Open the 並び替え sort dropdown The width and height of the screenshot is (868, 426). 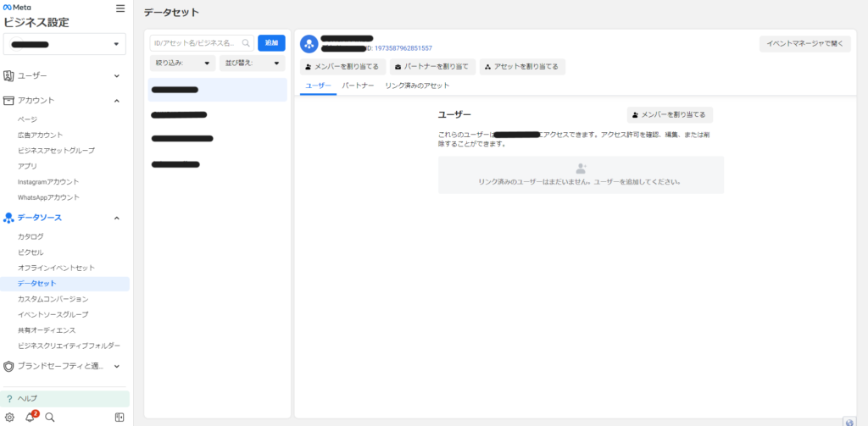point(252,63)
